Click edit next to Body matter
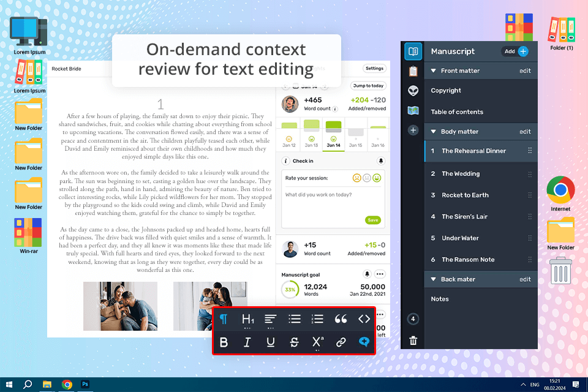Image resolution: width=588 pixels, height=392 pixels. tap(525, 131)
